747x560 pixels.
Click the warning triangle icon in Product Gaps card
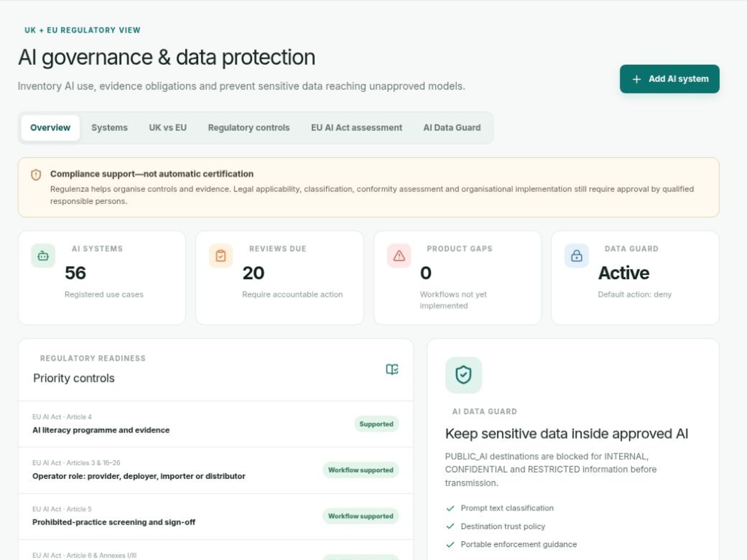(399, 256)
